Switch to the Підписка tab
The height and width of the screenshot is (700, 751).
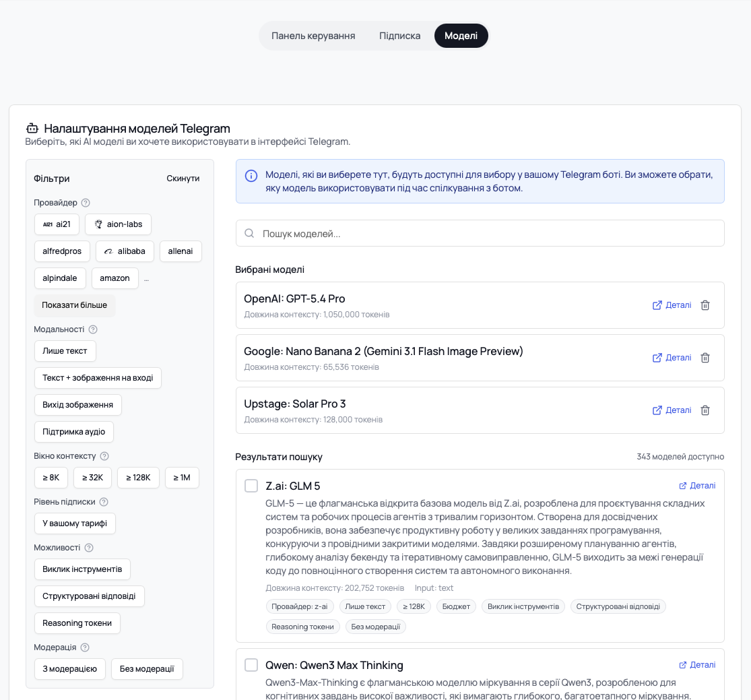click(x=399, y=36)
